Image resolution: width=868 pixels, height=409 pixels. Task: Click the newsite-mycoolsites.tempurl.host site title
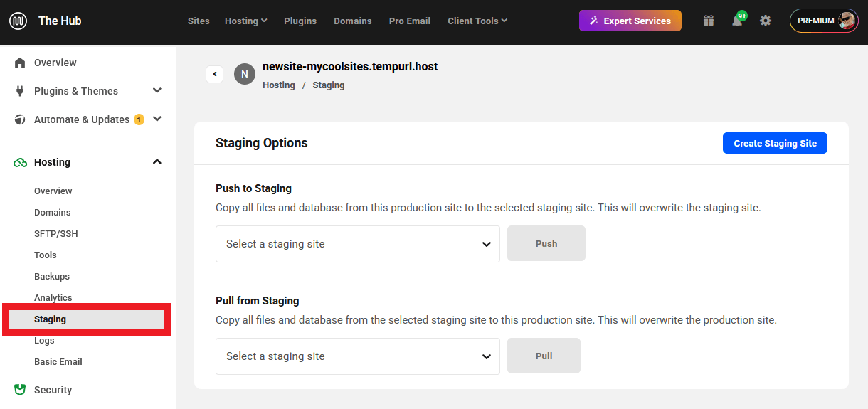pos(350,66)
